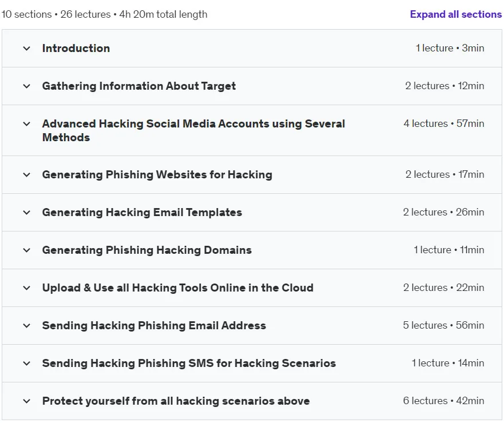Image resolution: width=504 pixels, height=423 pixels.
Task: Click Expand all sections link
Action: (455, 14)
